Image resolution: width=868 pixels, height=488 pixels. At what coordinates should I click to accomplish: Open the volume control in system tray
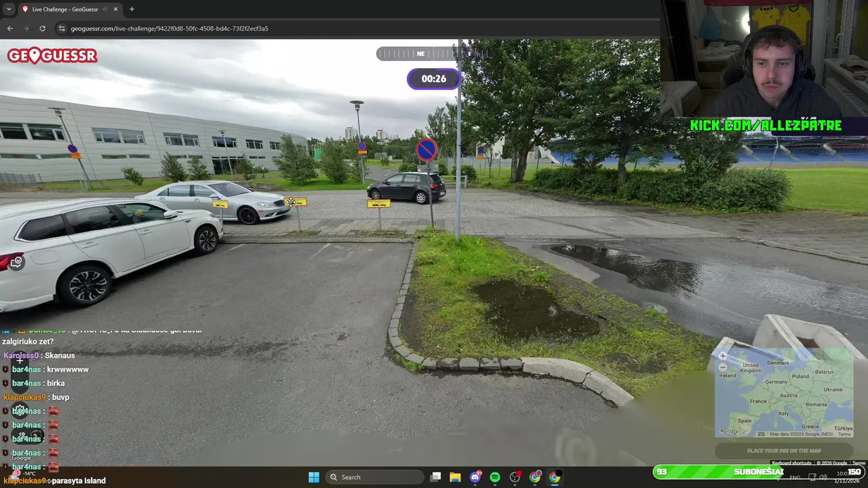click(823, 477)
